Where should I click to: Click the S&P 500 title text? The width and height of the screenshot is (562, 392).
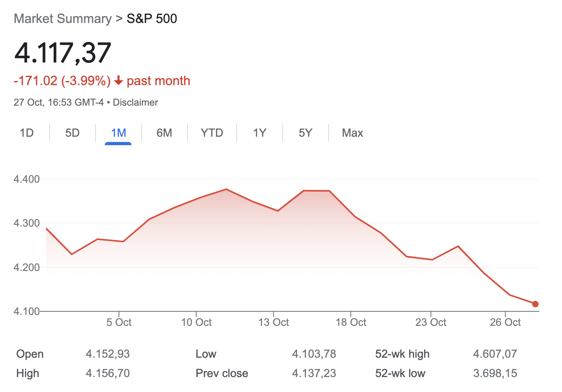152,19
